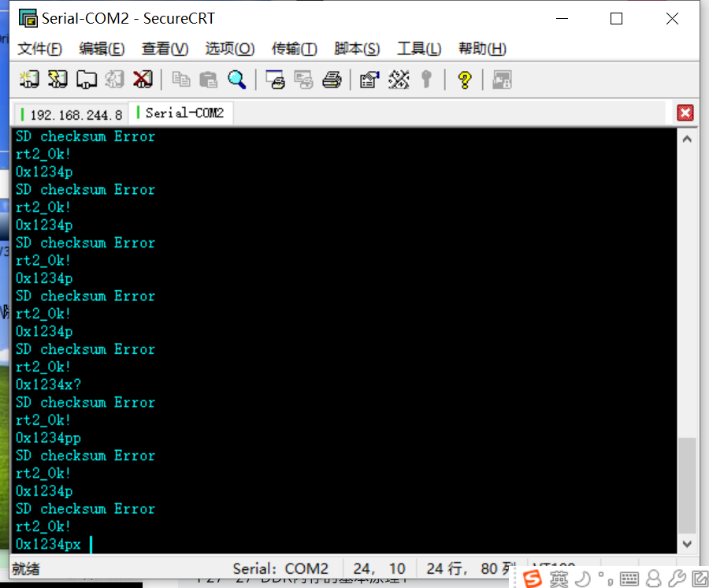Click the Connect toolbar icon
The image size is (709, 588).
pyautogui.click(x=29, y=79)
